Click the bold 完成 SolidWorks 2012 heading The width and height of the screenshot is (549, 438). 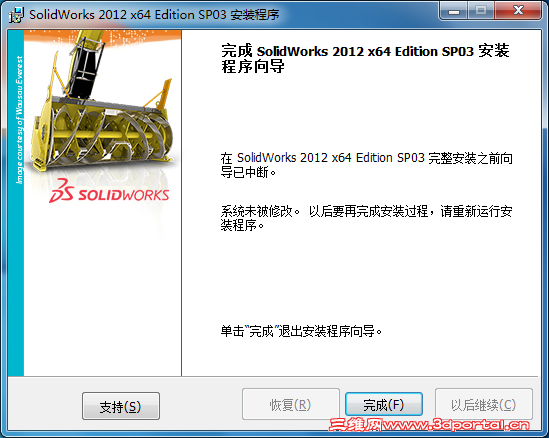(x=365, y=58)
